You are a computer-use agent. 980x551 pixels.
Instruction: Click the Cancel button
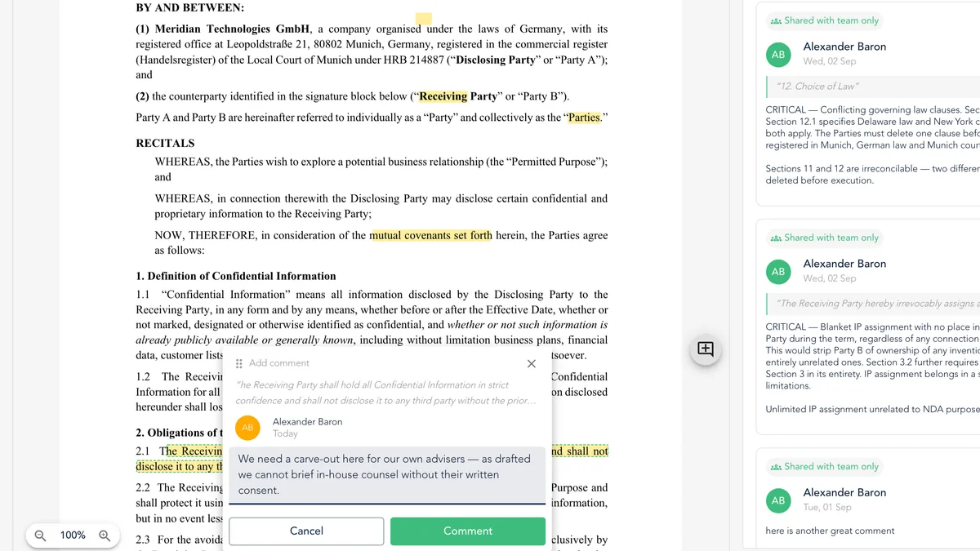[306, 531]
